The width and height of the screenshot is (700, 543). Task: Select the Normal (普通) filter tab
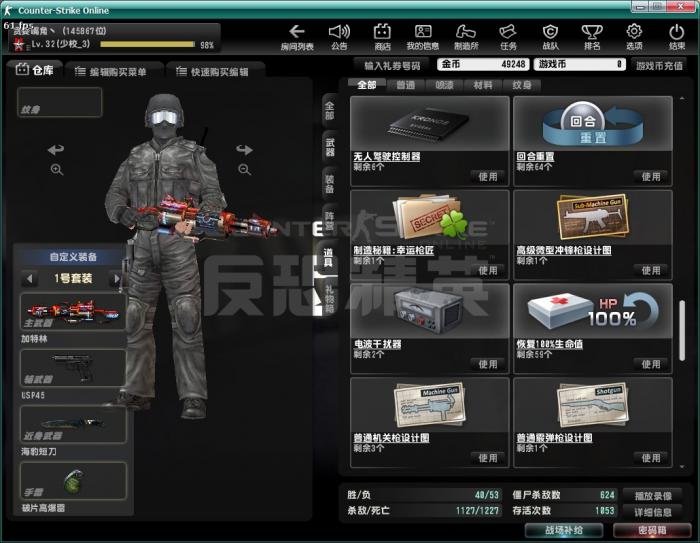[x=405, y=85]
